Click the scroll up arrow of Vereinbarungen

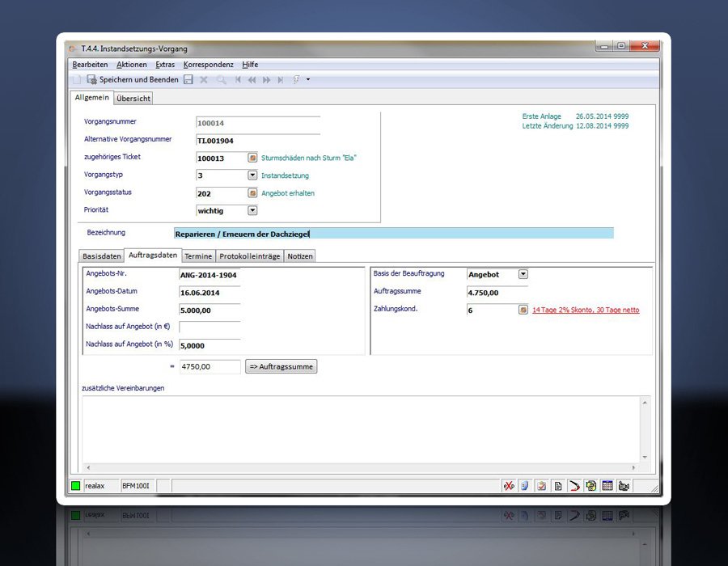pyautogui.click(x=645, y=403)
